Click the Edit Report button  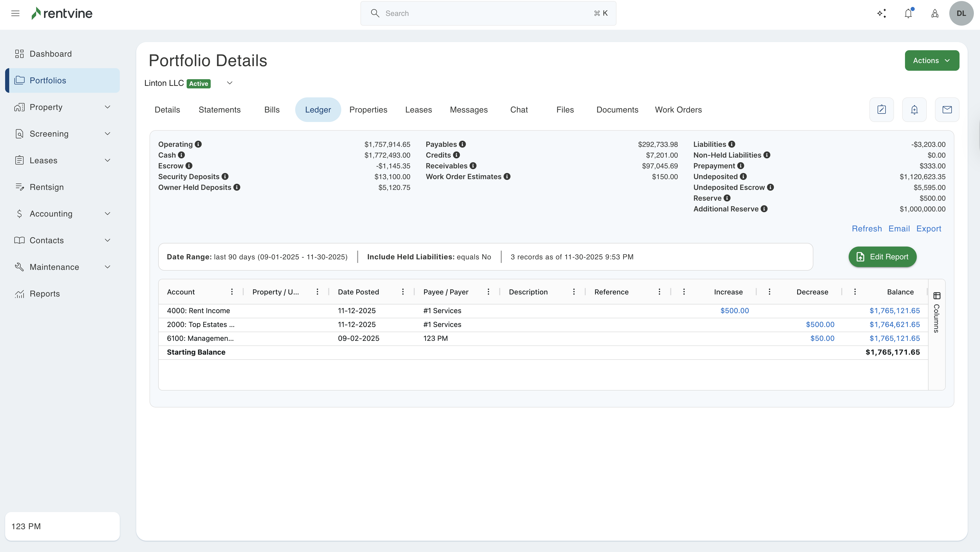(x=882, y=257)
